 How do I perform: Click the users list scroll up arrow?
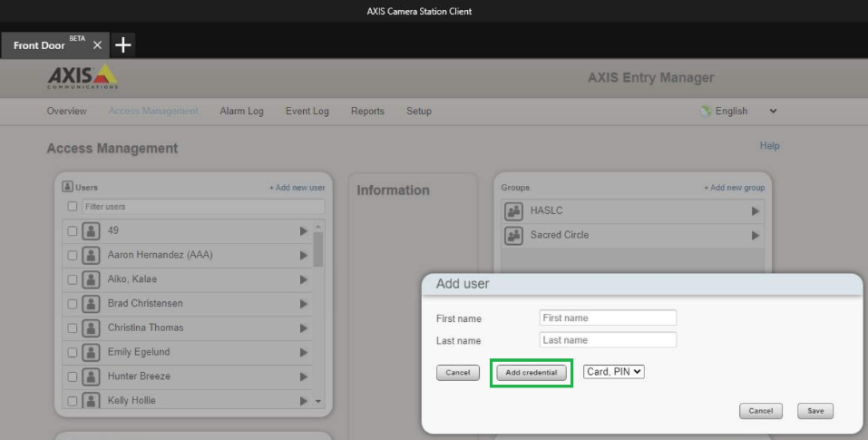pyautogui.click(x=317, y=227)
